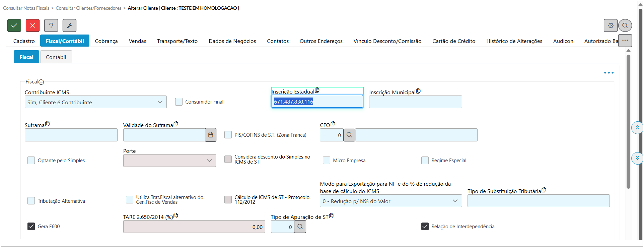Click the Inscrição Municipal input field
Image resolution: width=644 pixels, height=247 pixels.
415,102
